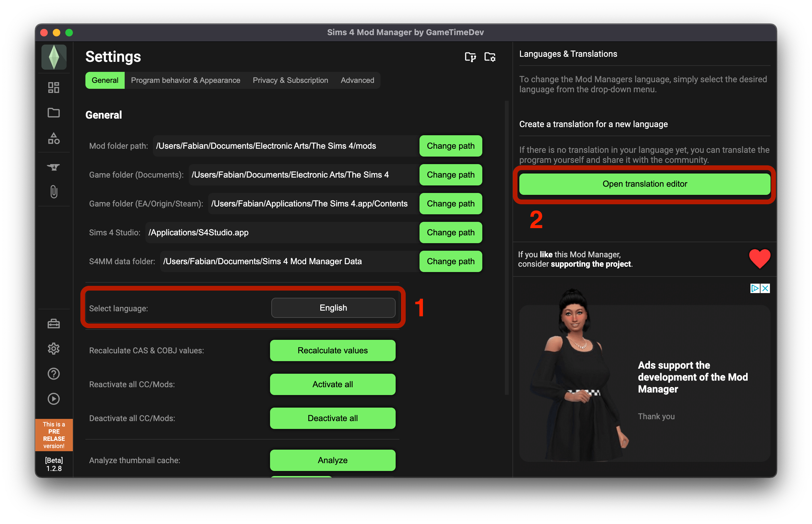Close the ad with the X icon

click(x=765, y=289)
